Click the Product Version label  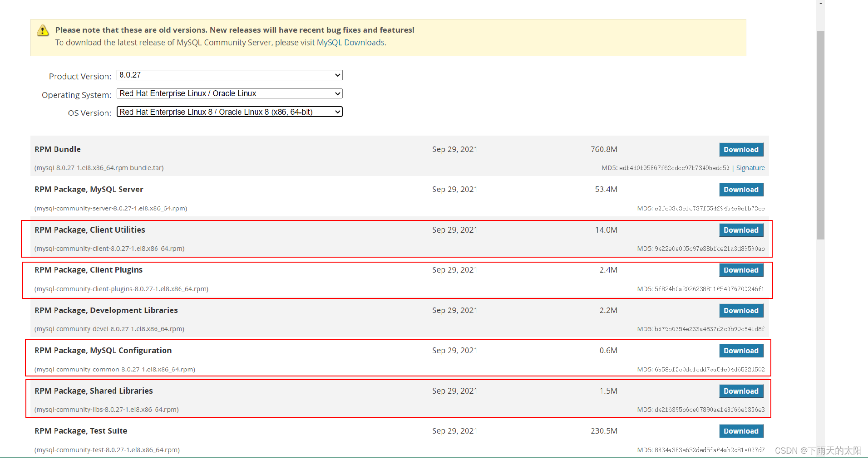pos(80,76)
